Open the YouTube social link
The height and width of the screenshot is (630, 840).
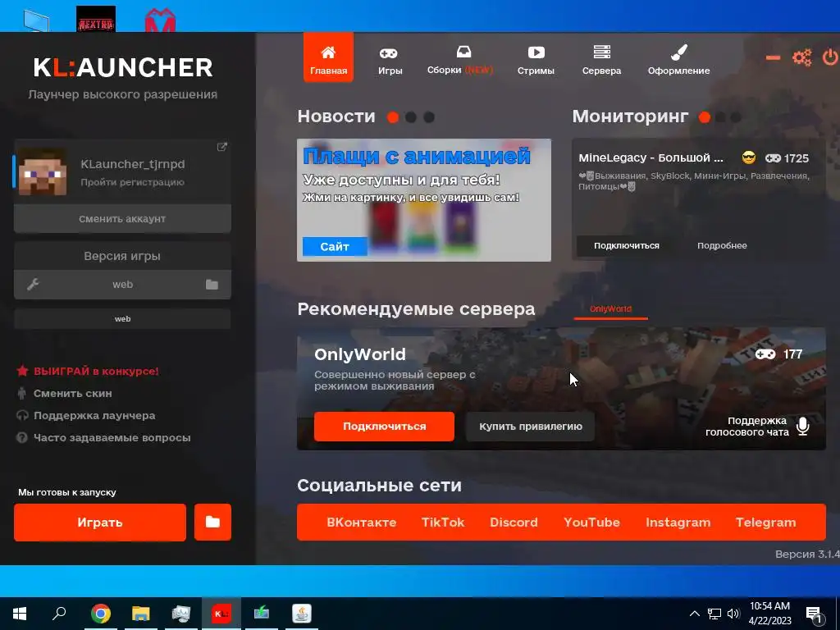[591, 523]
